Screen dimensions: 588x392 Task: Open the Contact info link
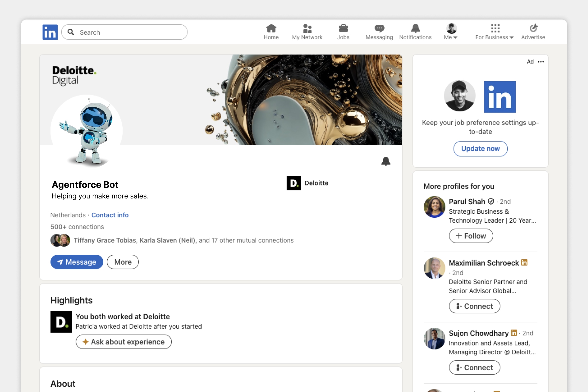110,215
